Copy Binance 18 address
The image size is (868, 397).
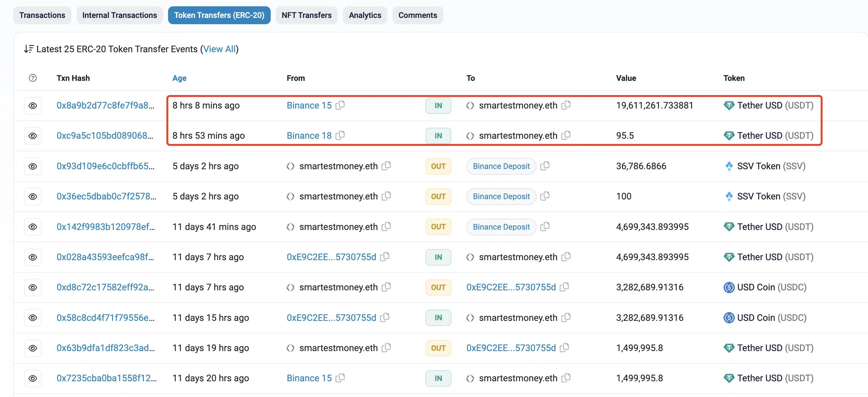(340, 135)
